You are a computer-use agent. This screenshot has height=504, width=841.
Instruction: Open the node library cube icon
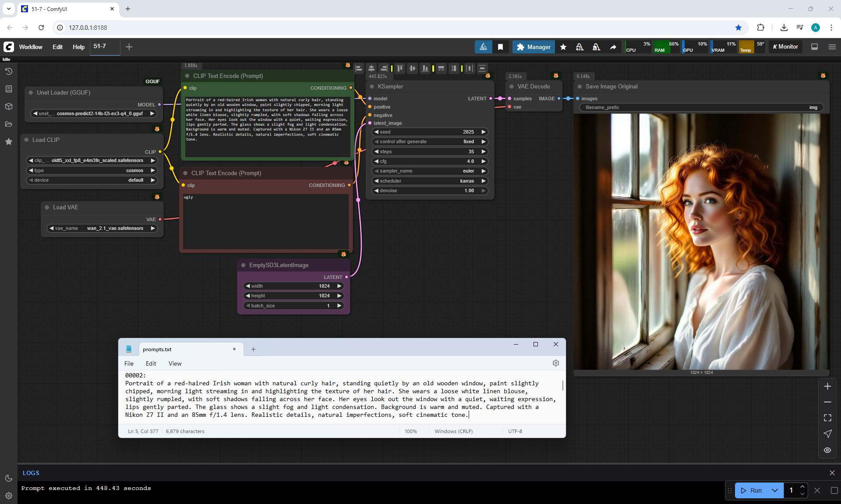(8, 106)
